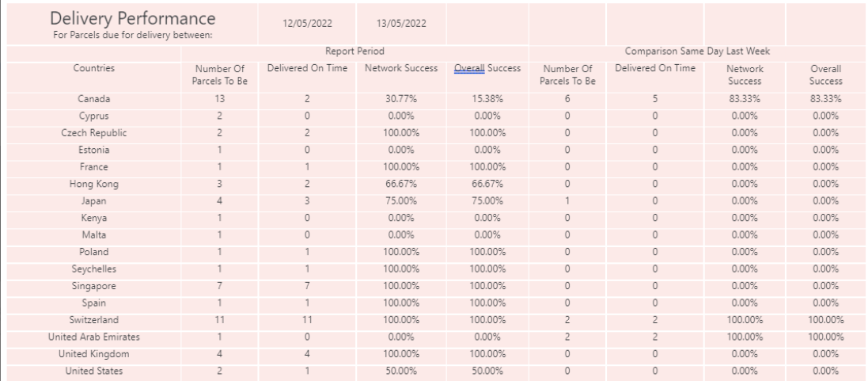Click Switzerland's report period parcel count 11
This screenshot has width=868, height=381.
point(220,320)
